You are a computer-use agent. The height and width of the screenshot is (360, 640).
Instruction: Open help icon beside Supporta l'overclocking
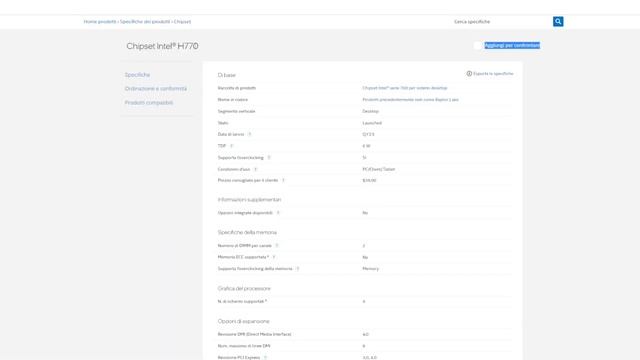[269, 158]
